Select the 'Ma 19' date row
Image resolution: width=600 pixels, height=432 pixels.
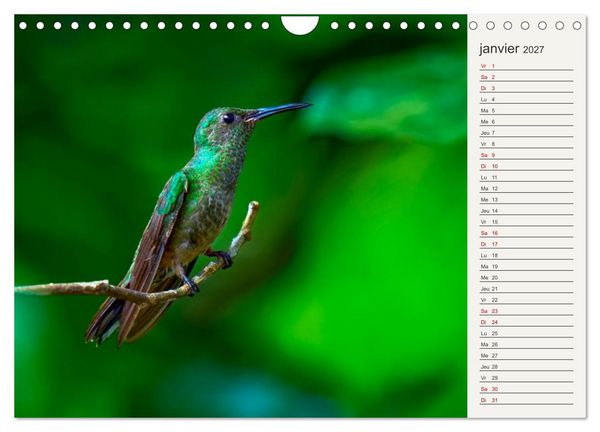click(x=527, y=266)
